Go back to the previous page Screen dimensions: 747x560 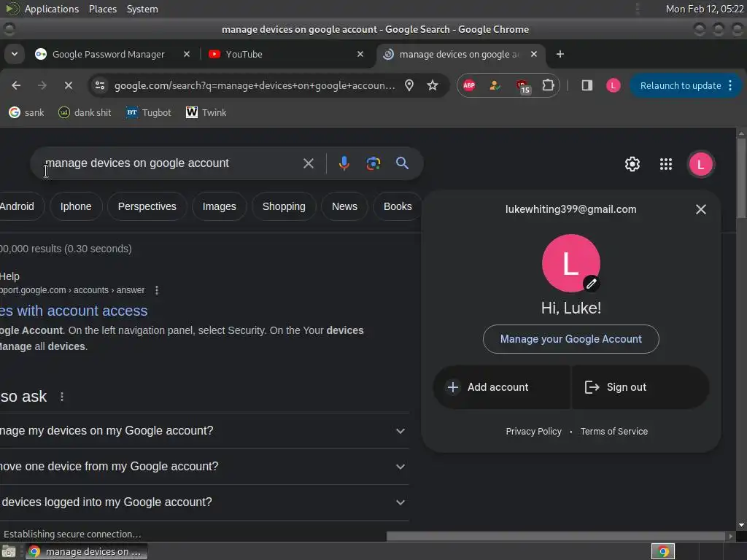[16, 85]
